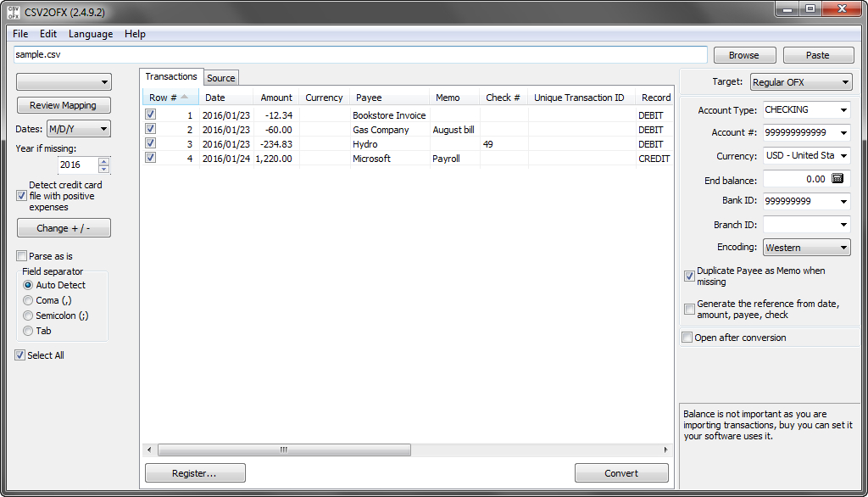This screenshot has height=497, width=868.
Task: Uncheck row 4 Microsoft checkbox
Action: (x=150, y=158)
